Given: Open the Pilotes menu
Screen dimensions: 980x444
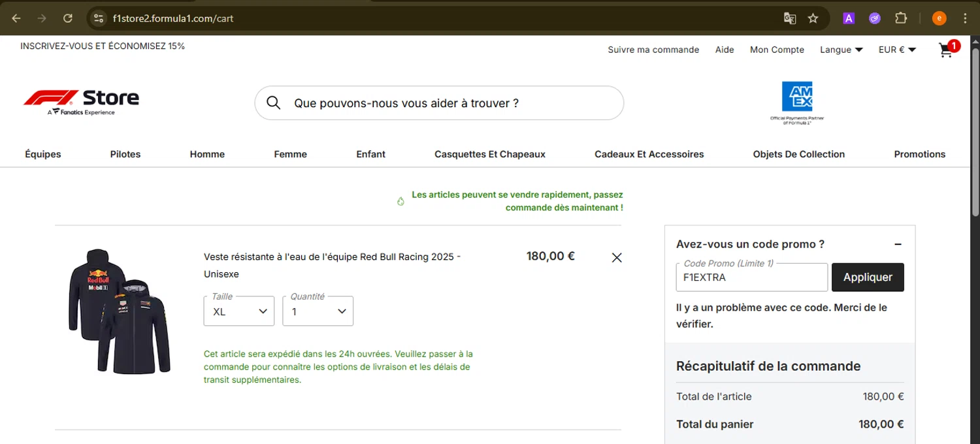Looking at the screenshot, I should tap(125, 154).
